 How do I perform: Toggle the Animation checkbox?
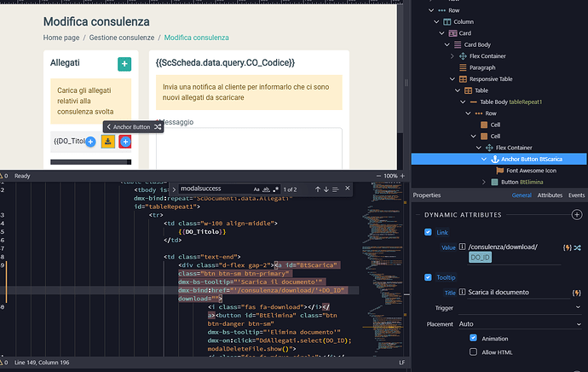pos(473,338)
